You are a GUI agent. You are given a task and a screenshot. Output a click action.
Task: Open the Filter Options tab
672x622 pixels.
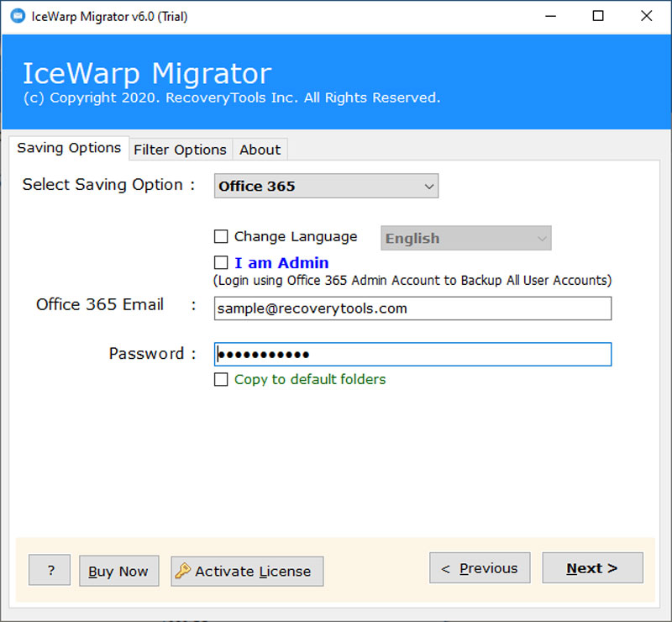point(180,150)
